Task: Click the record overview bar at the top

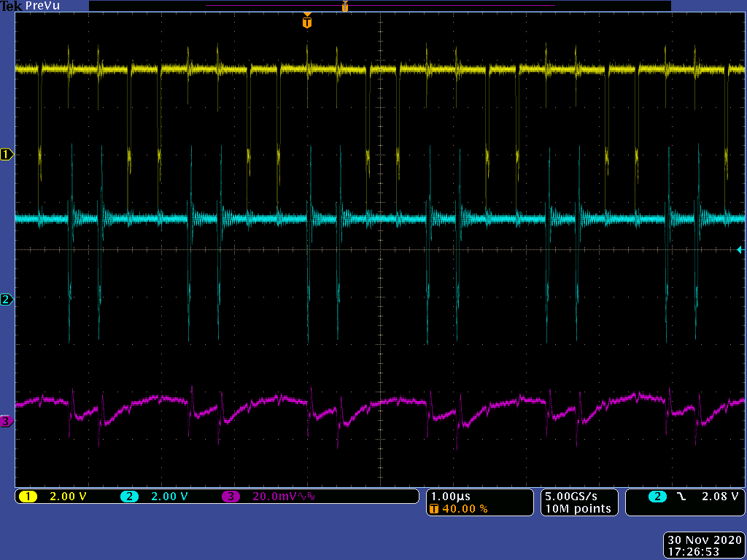Action: [x=379, y=6]
